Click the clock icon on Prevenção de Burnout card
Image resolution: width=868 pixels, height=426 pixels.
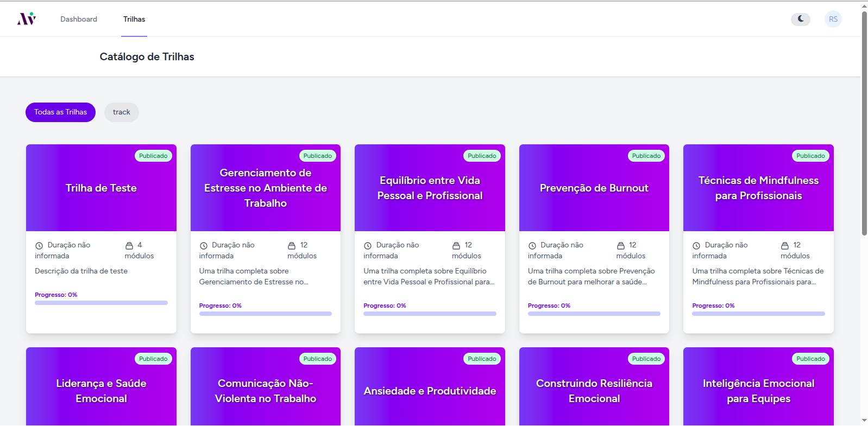coord(532,246)
